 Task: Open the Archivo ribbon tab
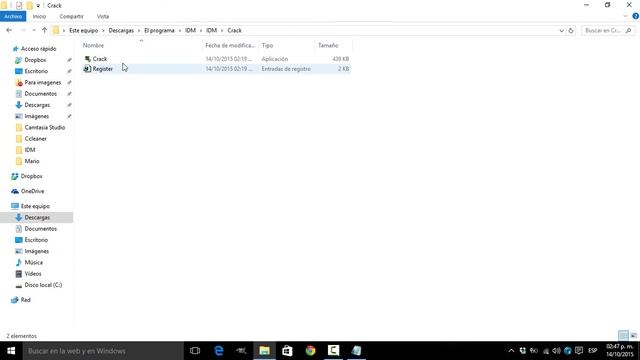(x=13, y=16)
